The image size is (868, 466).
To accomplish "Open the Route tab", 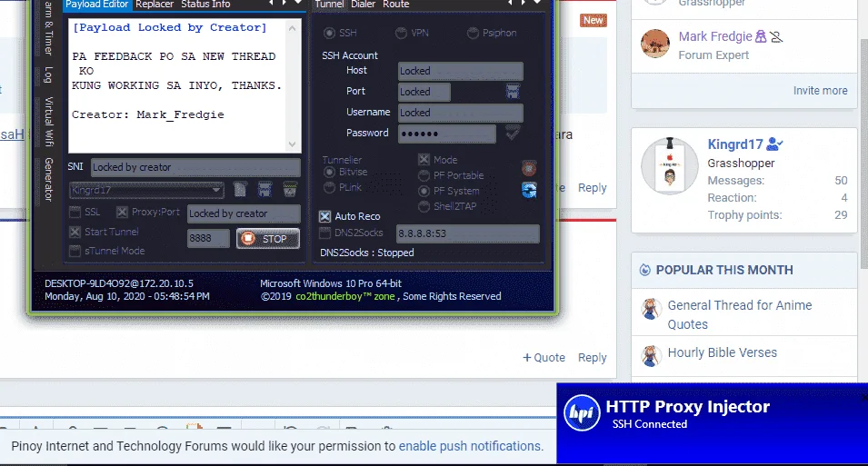I will [x=395, y=5].
